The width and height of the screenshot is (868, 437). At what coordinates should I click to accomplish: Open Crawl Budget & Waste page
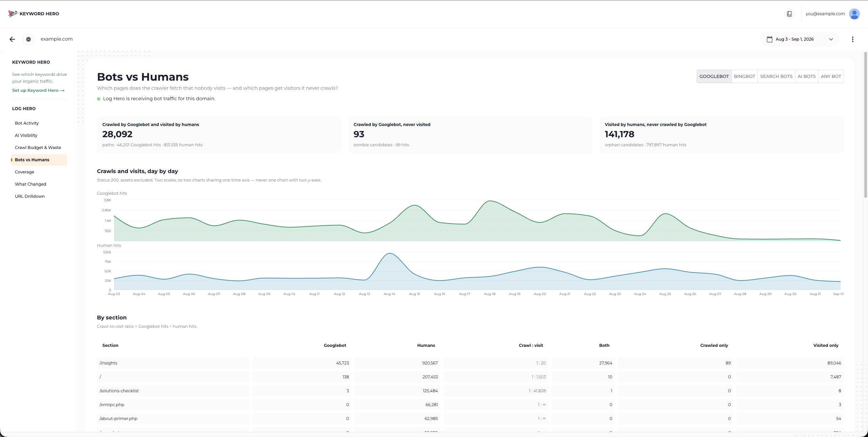pos(39,147)
